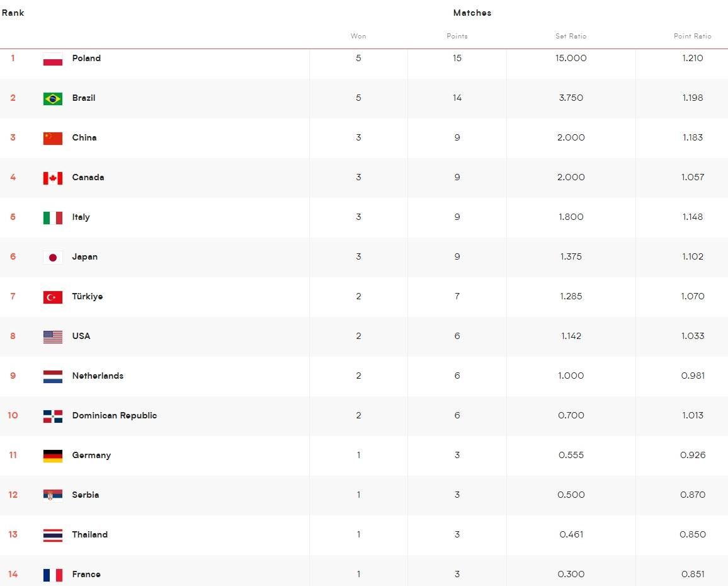Sort by the Set Ratio column header

(x=571, y=36)
